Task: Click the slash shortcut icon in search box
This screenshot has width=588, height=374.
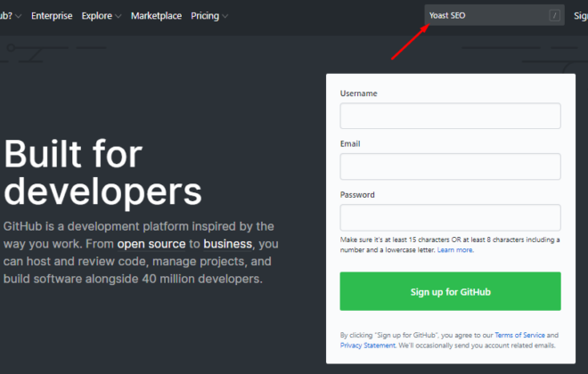Action: [555, 15]
